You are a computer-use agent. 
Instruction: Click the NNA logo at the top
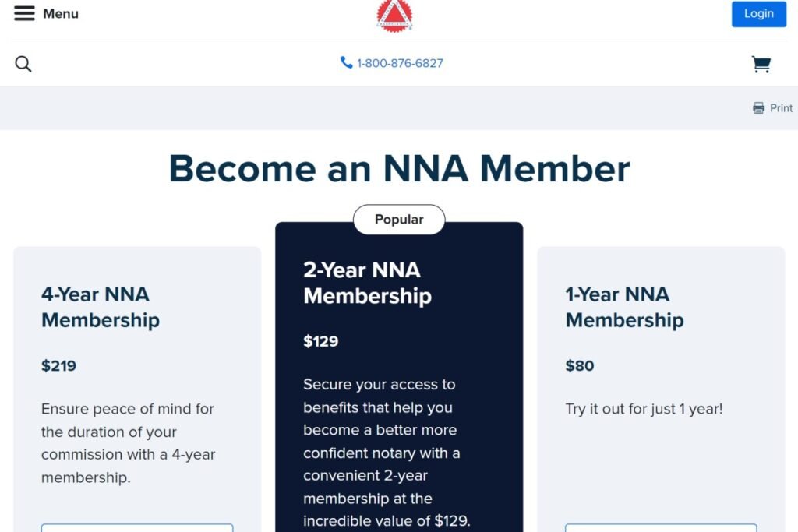pyautogui.click(x=394, y=16)
